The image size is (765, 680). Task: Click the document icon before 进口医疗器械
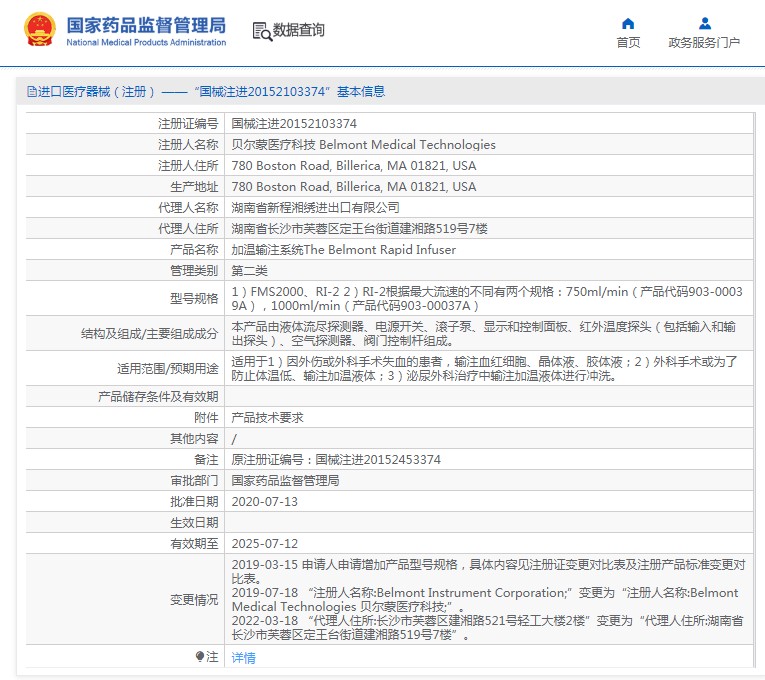[32, 92]
